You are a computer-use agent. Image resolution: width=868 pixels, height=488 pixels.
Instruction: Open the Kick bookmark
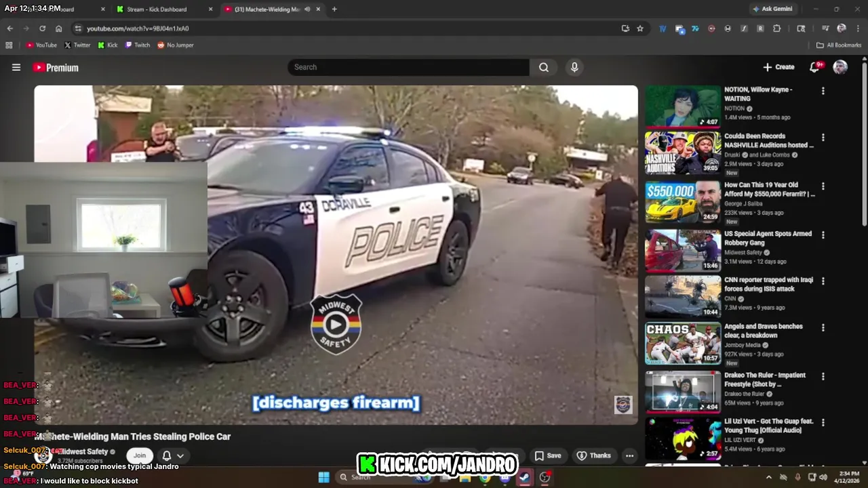tap(108, 45)
